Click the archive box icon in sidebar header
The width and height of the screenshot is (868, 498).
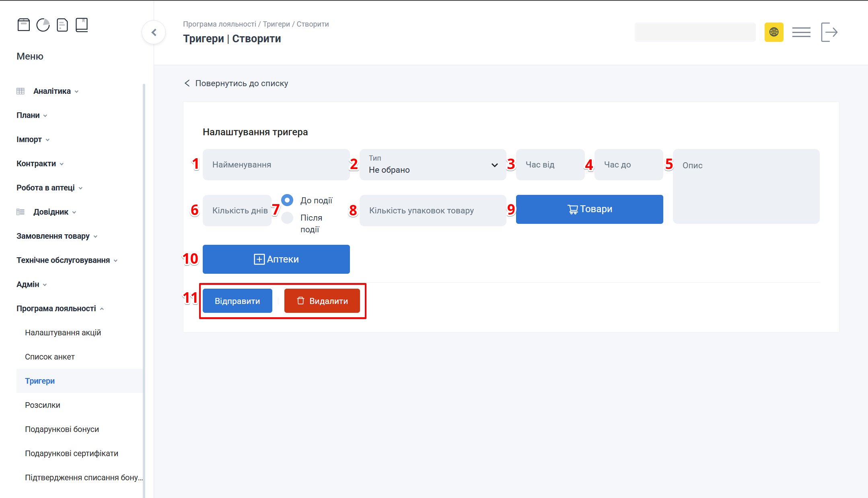pyautogui.click(x=24, y=25)
